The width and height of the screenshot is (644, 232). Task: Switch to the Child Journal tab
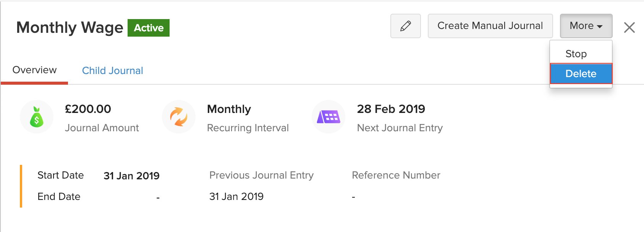tap(112, 71)
